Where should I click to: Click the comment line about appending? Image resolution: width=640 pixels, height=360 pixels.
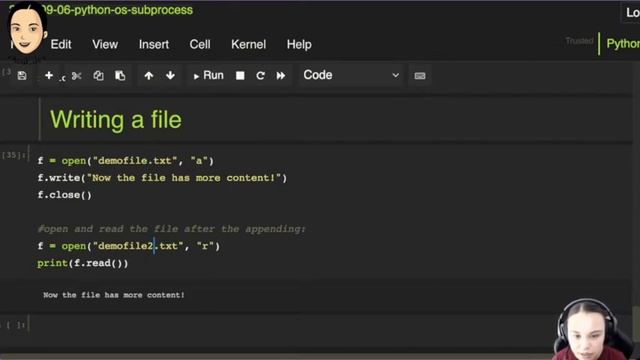pos(171,229)
